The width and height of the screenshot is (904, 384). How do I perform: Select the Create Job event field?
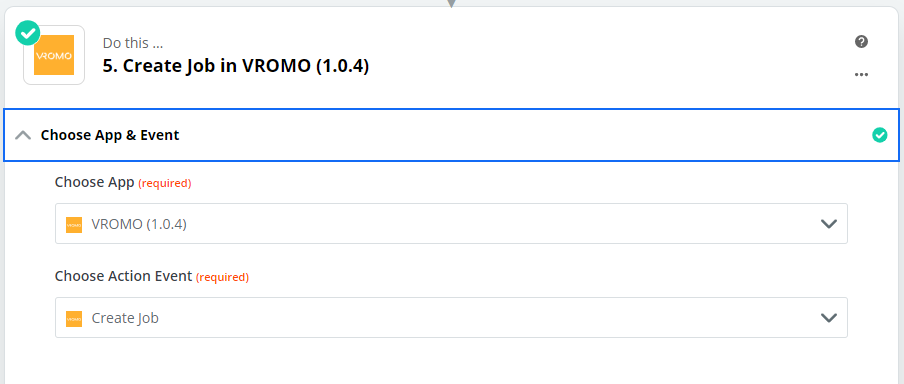coord(451,318)
